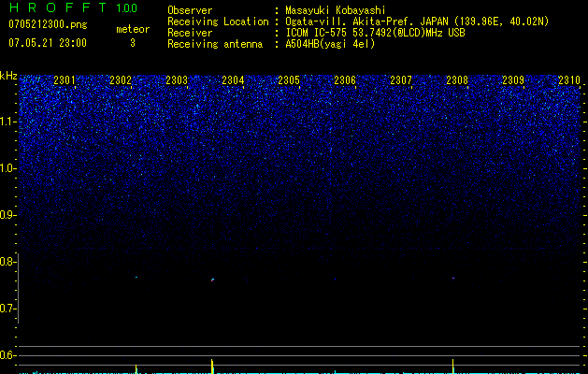Click the yellow intensity spike below 2308

point(453,367)
